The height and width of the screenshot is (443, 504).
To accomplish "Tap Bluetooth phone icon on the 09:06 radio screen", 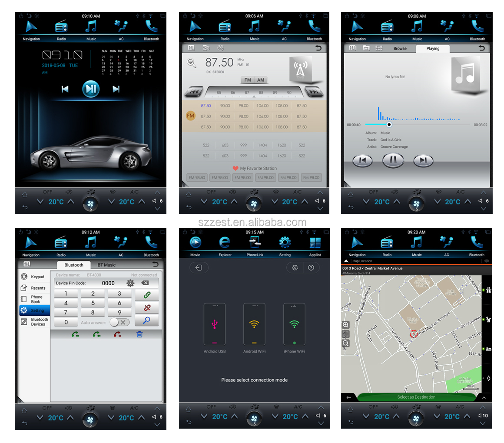I will click(314, 27).
